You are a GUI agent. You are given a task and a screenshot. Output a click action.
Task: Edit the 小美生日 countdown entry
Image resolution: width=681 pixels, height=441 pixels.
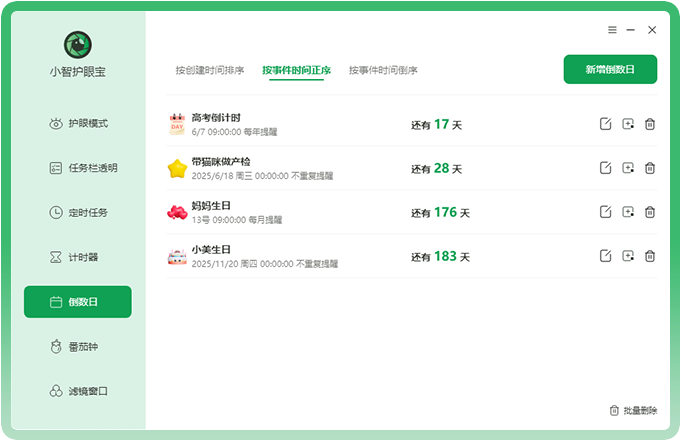(x=605, y=256)
